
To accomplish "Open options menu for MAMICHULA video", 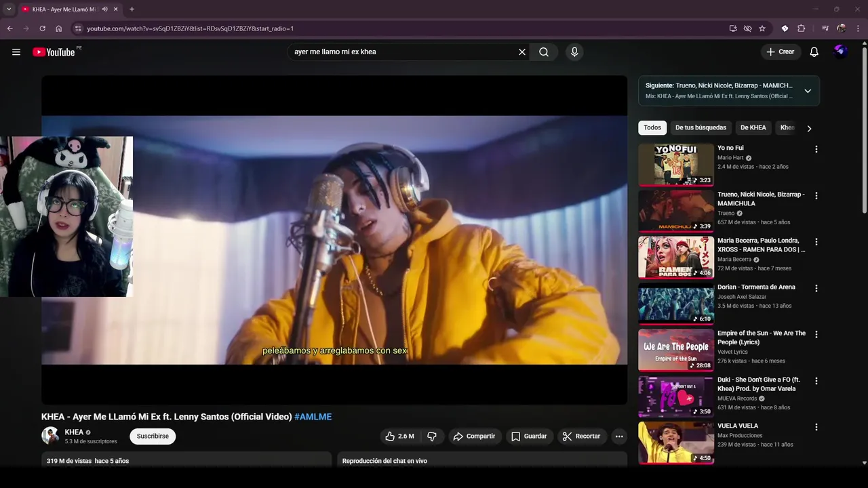I will [816, 196].
